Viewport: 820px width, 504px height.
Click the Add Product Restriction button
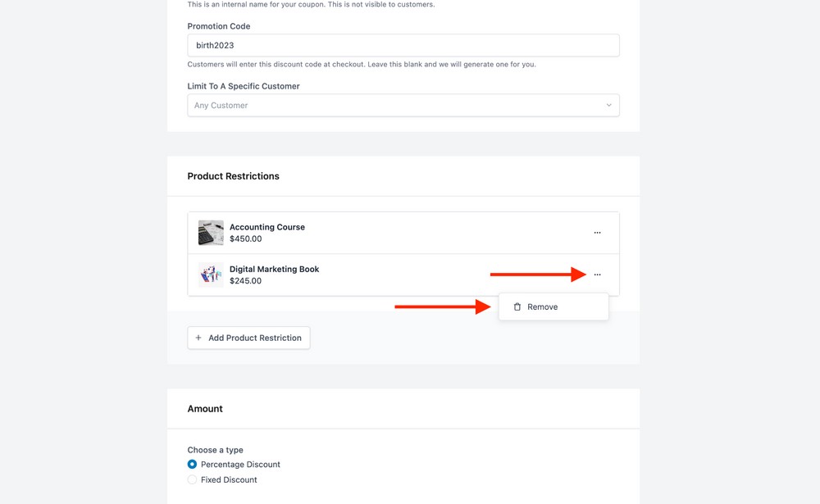pos(248,338)
